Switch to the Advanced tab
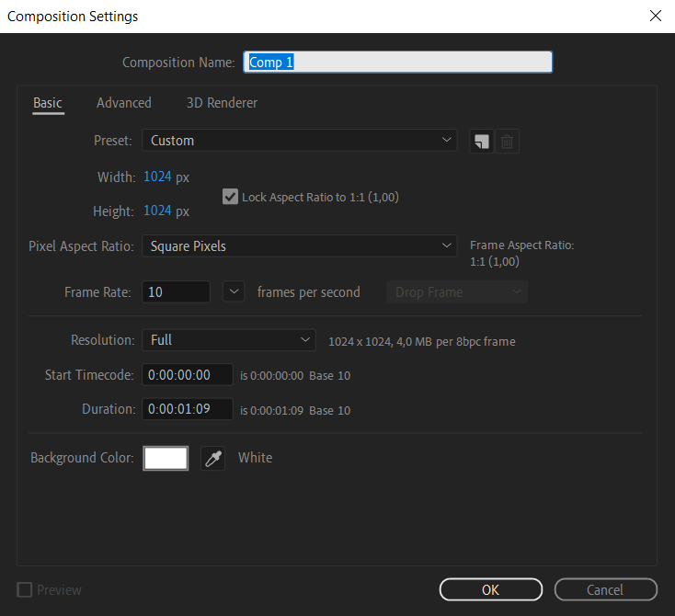This screenshot has height=616, width=675. click(124, 103)
